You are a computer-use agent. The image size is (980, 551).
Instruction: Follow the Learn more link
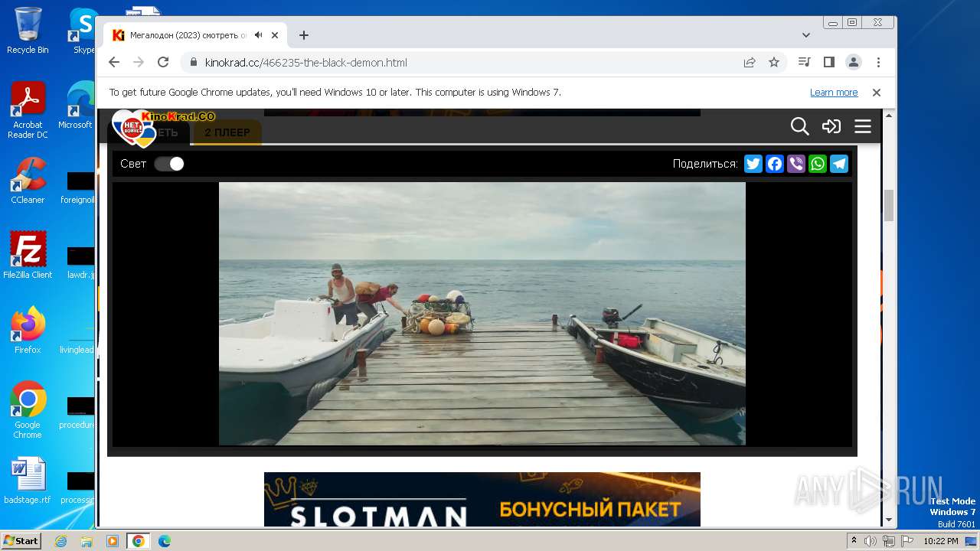[834, 93]
